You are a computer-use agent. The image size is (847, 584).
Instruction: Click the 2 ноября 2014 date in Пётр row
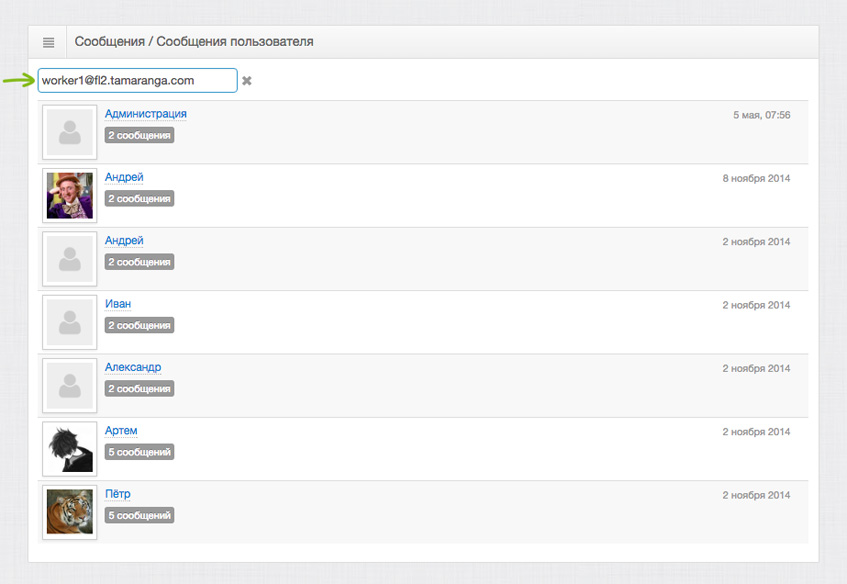point(756,495)
